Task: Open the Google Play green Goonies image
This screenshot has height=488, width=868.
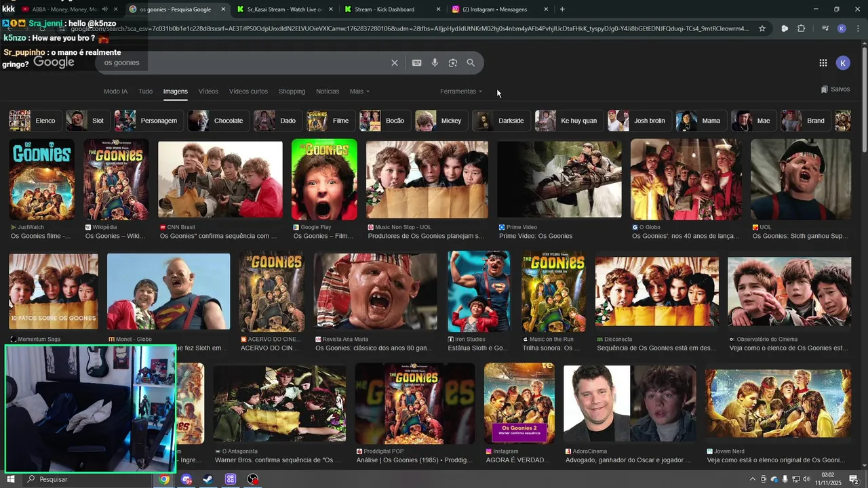Action: [324, 180]
